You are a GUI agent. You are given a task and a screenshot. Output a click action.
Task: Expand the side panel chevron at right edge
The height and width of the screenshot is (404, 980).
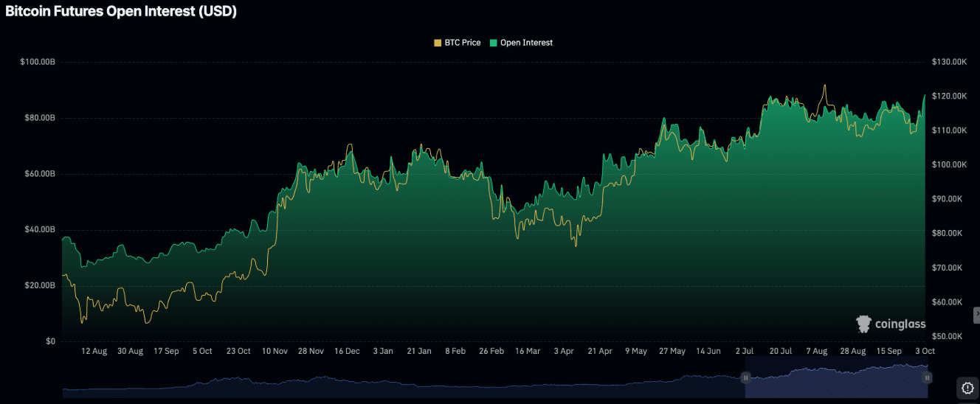pos(976,315)
